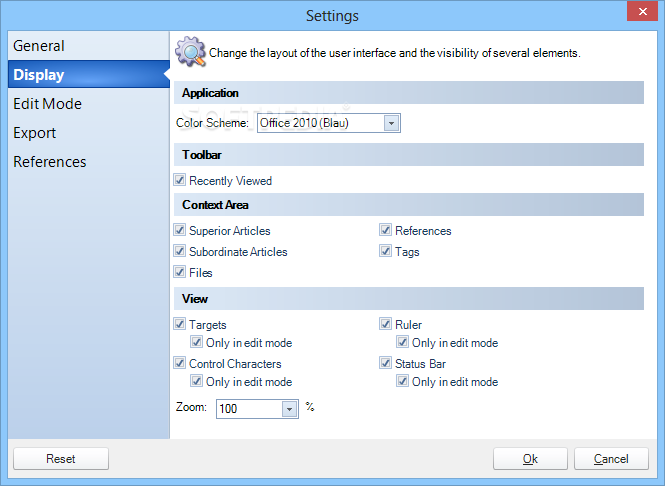The height and width of the screenshot is (486, 665).
Task: Click the Application section header
Action: (x=409, y=93)
